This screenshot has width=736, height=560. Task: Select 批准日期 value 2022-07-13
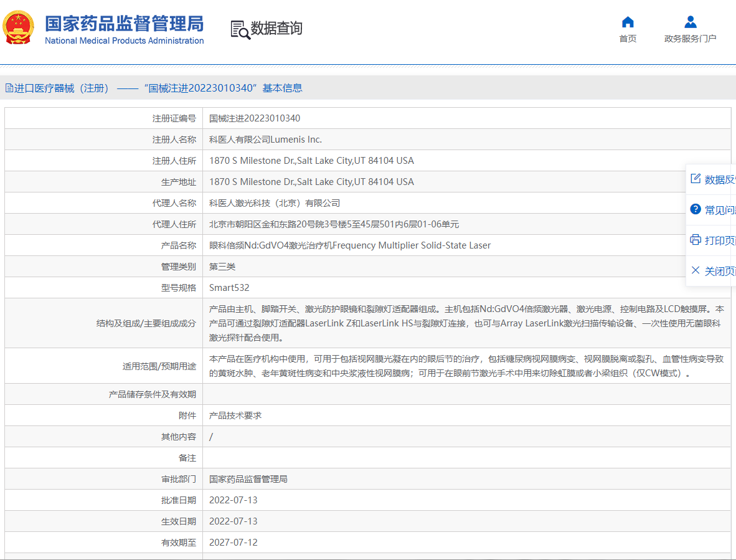[x=234, y=500]
